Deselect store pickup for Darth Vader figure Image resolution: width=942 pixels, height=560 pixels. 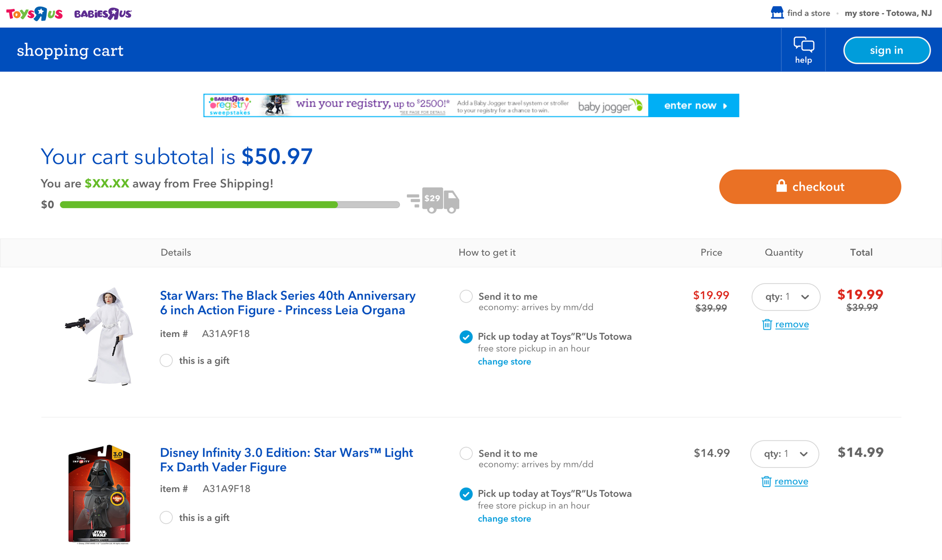(466, 495)
